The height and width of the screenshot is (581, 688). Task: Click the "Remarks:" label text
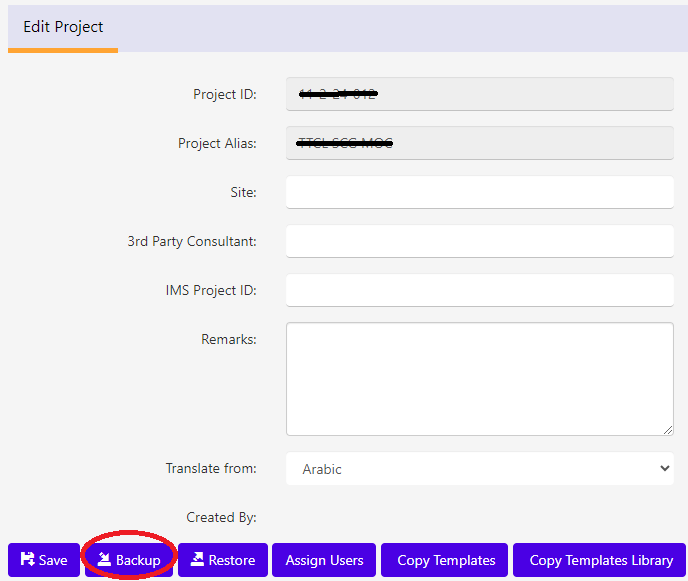[228, 339]
